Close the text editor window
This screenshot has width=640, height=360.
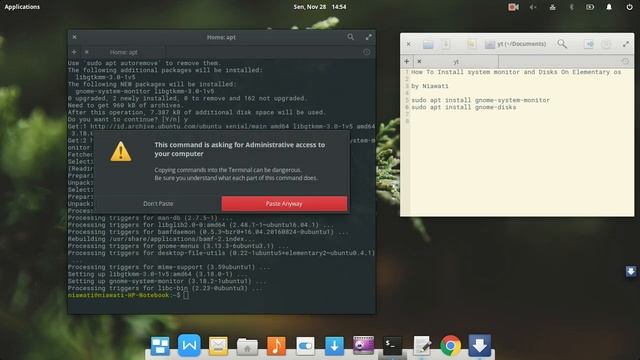pos(409,44)
